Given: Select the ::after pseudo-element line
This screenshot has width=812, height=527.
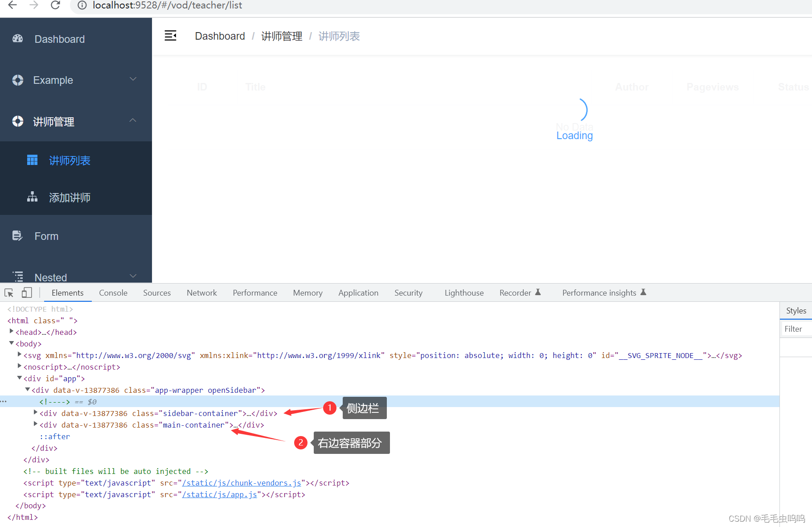Looking at the screenshot, I should click(54, 436).
